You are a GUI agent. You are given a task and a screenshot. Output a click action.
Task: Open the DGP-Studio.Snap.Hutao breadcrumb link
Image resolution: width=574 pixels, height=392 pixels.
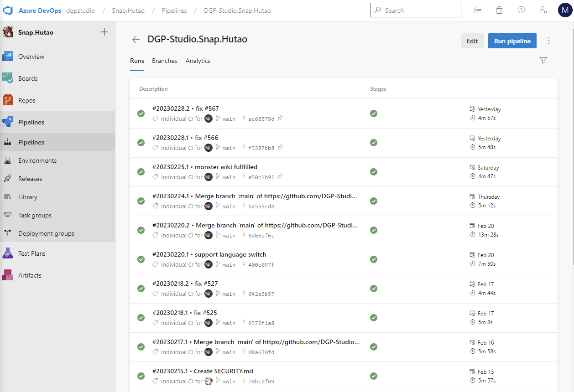(237, 10)
